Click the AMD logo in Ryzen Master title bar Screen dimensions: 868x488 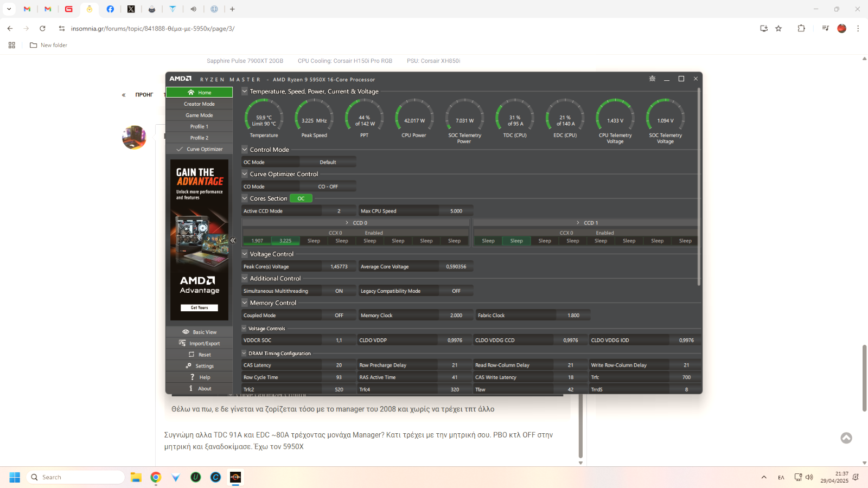click(180, 79)
